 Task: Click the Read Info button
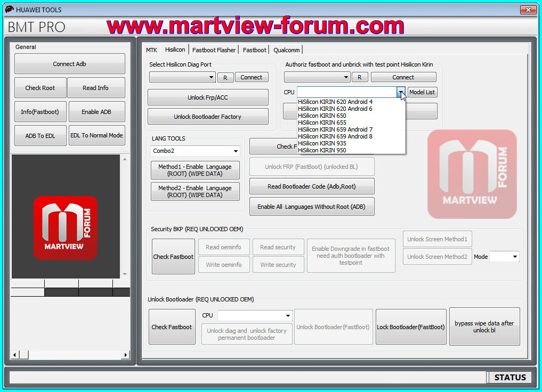tap(96, 88)
